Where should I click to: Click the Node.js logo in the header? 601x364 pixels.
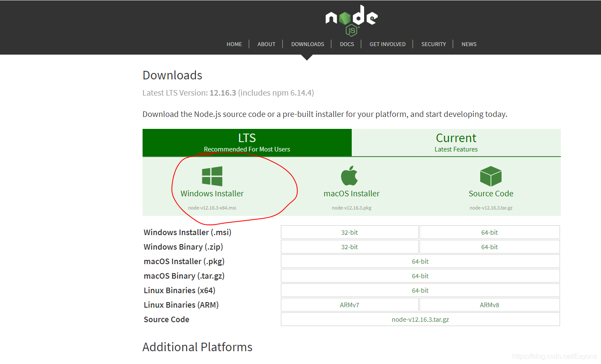coord(351,20)
